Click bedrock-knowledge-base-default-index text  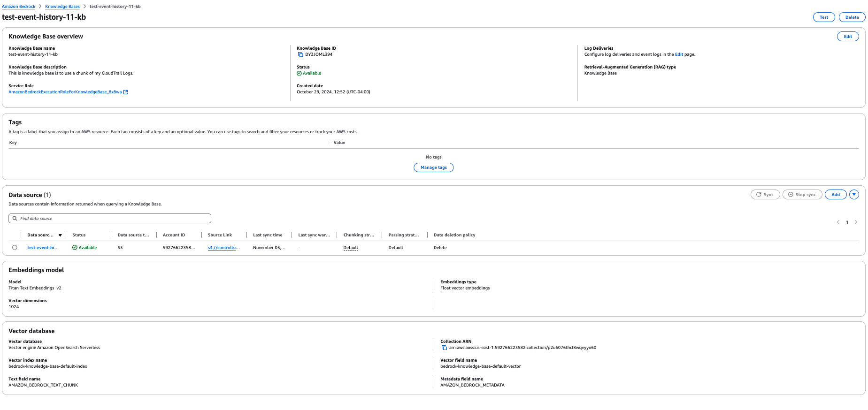coord(48,366)
